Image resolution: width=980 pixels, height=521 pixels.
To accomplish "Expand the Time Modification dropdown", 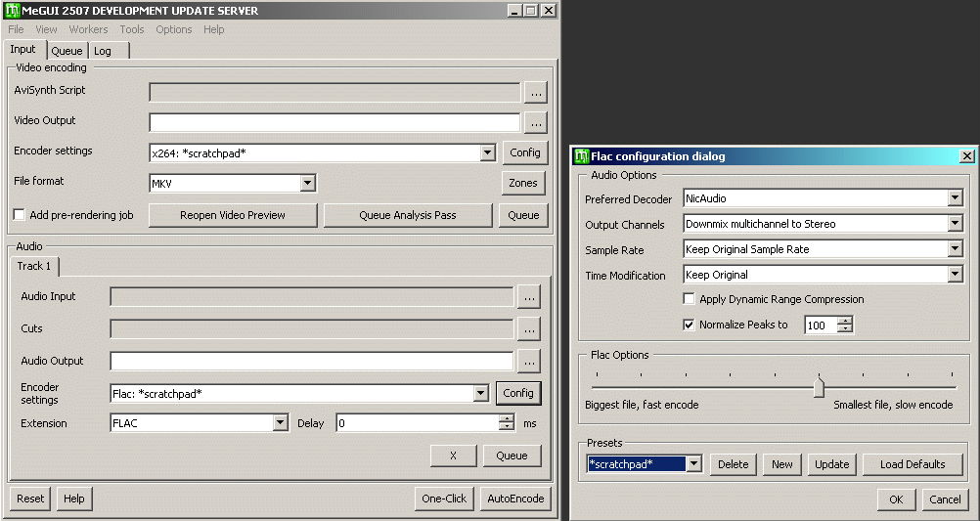I will 955,275.
